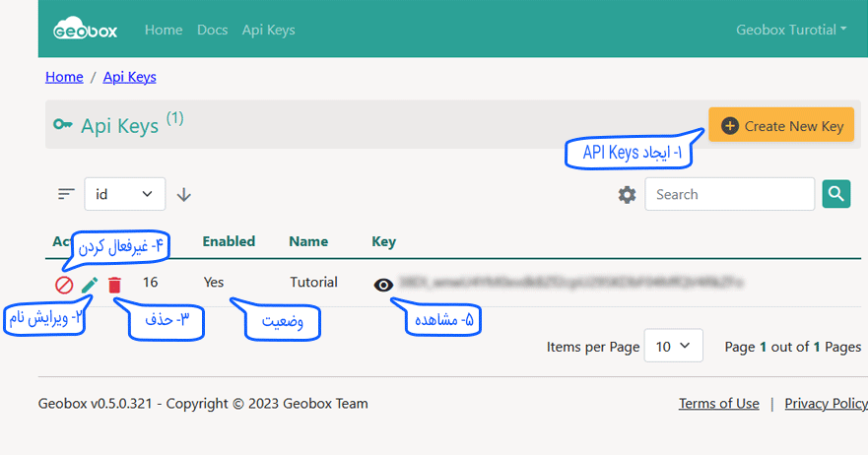This screenshot has height=455, width=868.
Task: Delete the Tutorial API key
Action: [x=115, y=285]
